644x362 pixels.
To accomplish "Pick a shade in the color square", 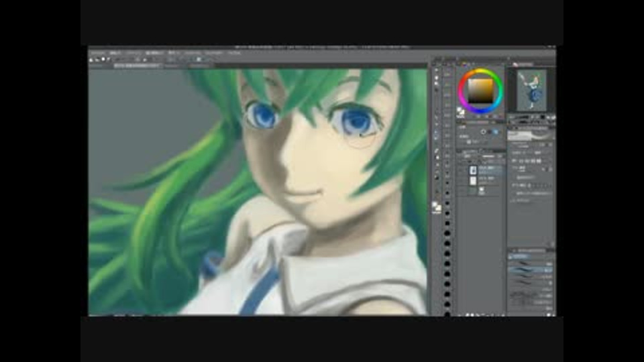I will (480, 90).
